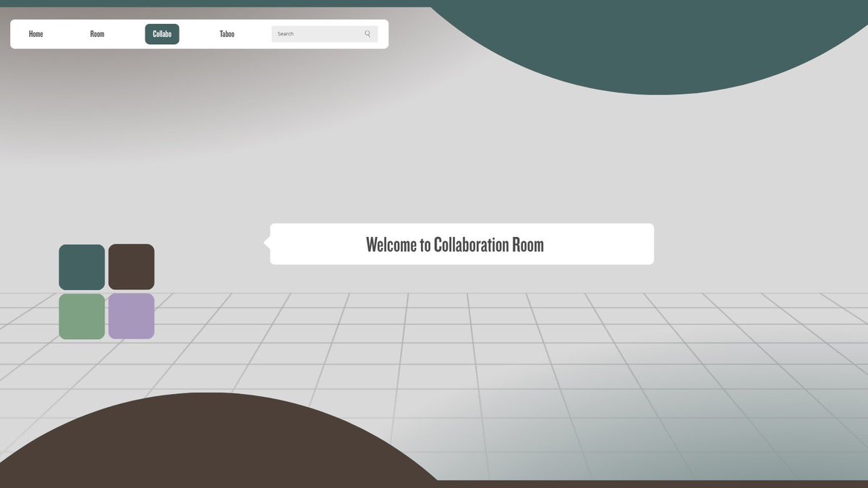Click inside the Search input field

[325, 34]
